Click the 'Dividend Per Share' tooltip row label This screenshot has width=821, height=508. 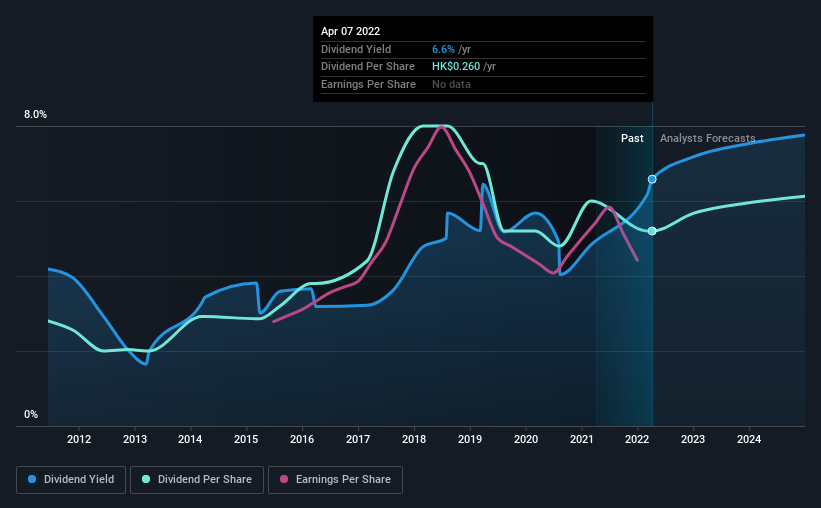[x=368, y=67]
